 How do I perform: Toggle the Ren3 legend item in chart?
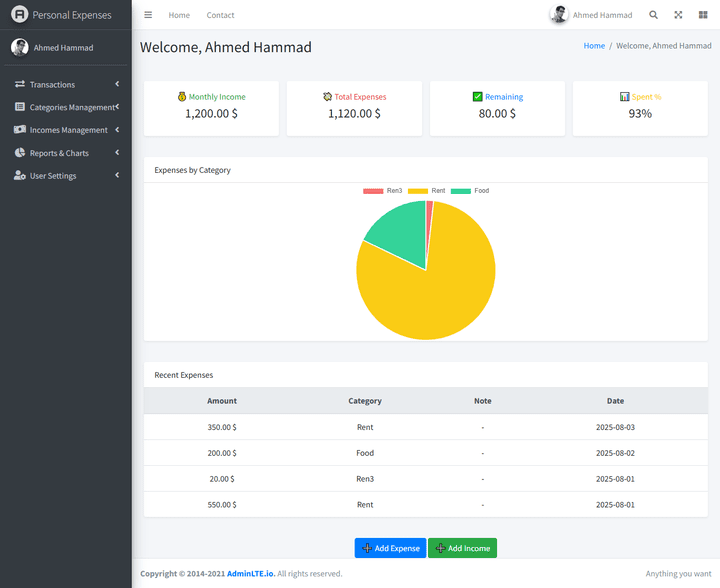click(383, 191)
